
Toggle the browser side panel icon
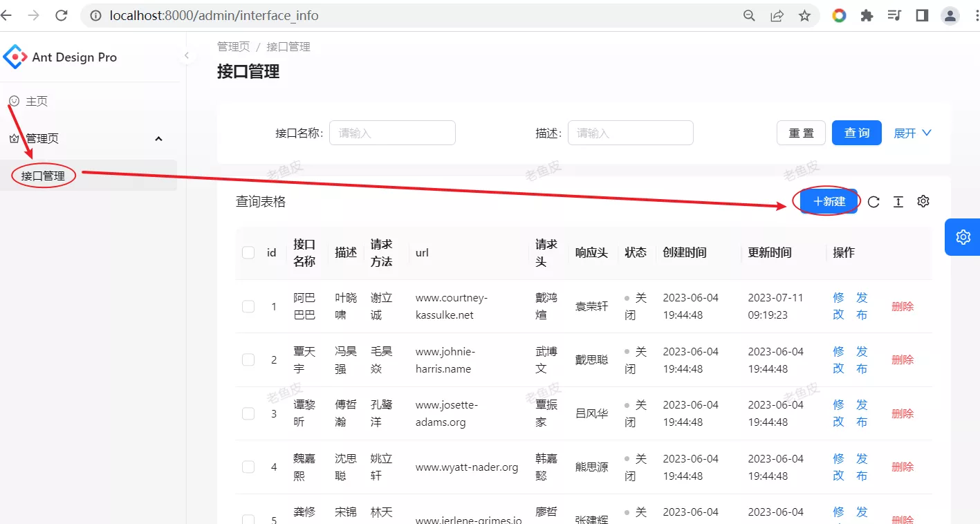tap(922, 15)
